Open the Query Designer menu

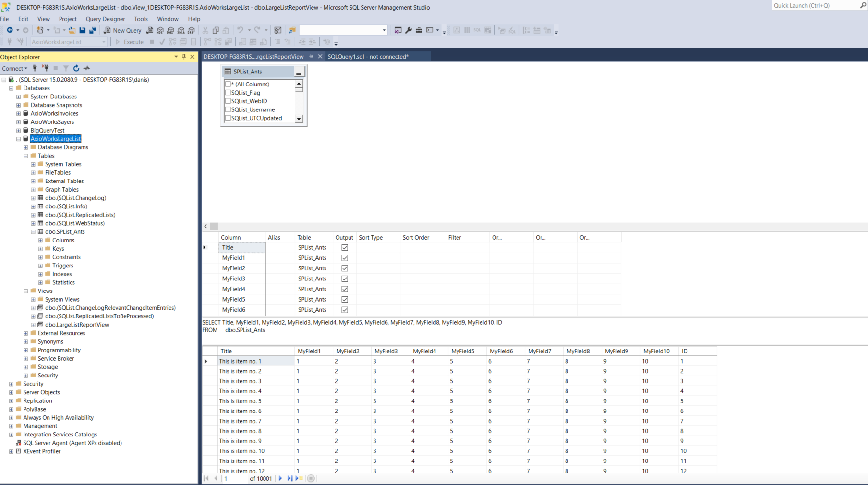pos(105,19)
